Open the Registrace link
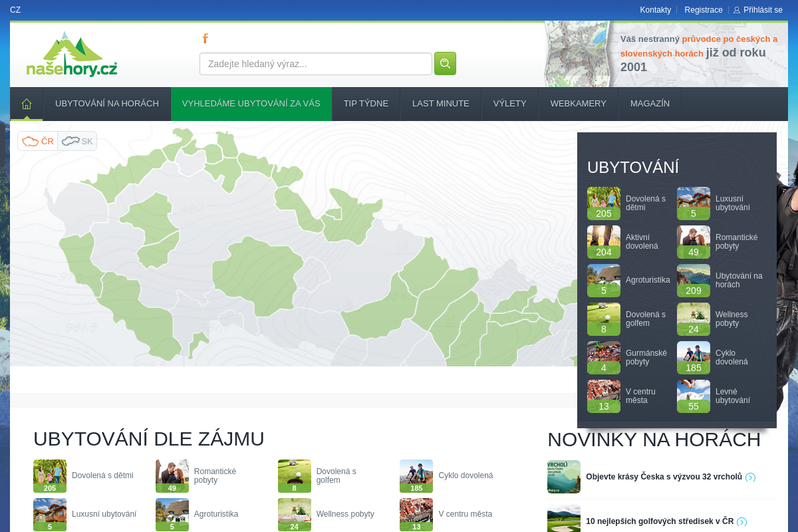The image size is (798, 532). pos(704,10)
